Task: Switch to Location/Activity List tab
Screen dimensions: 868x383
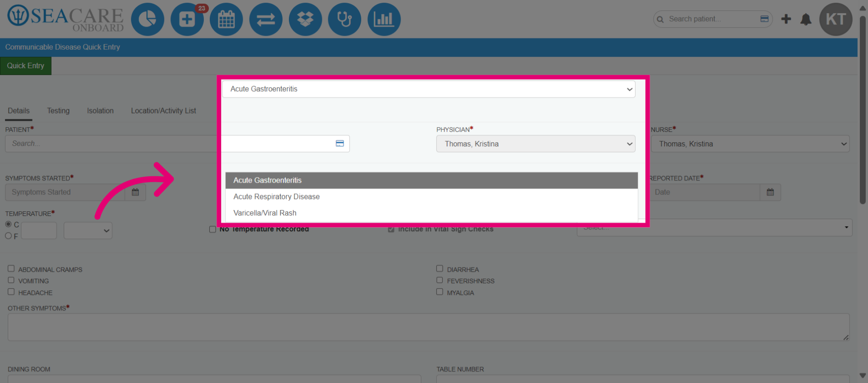Action: tap(164, 111)
